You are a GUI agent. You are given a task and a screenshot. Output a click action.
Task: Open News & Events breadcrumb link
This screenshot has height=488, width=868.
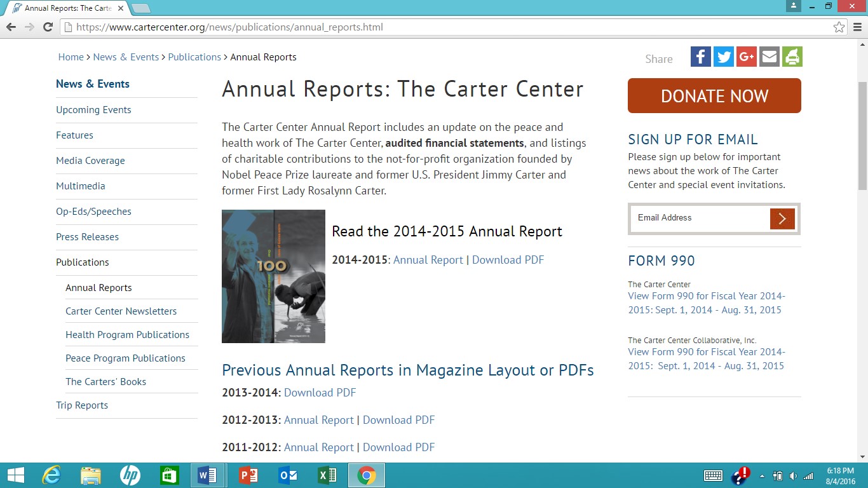[x=126, y=57]
